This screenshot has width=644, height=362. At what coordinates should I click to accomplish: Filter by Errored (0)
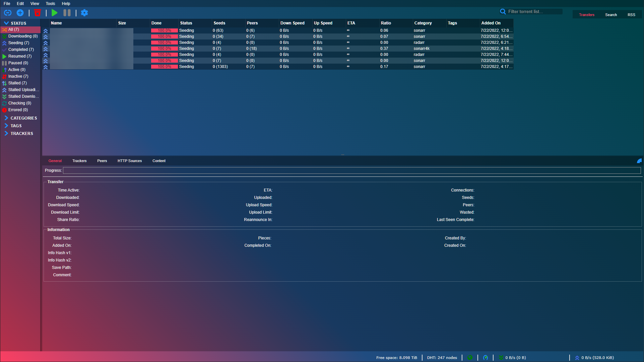(x=21, y=110)
